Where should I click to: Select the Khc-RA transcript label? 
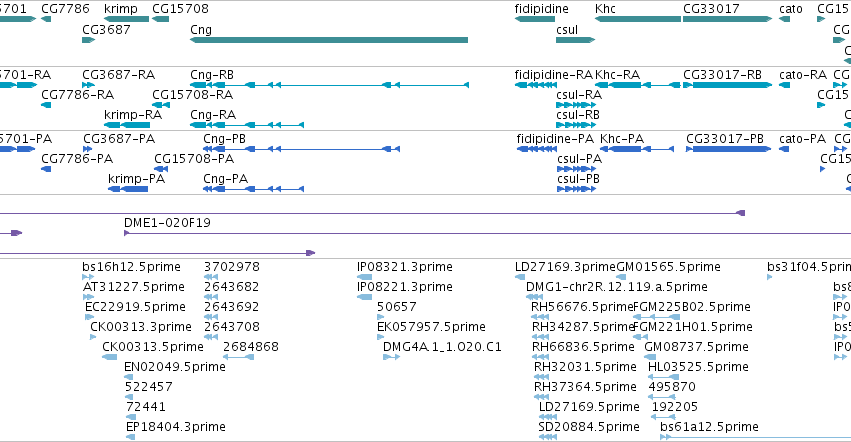pyautogui.click(x=617, y=74)
